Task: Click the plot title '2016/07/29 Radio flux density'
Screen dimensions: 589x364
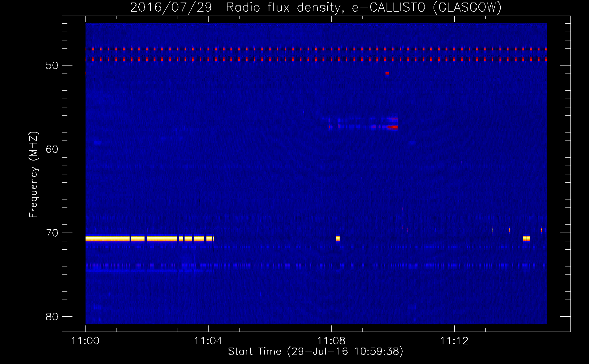Action: click(x=316, y=7)
